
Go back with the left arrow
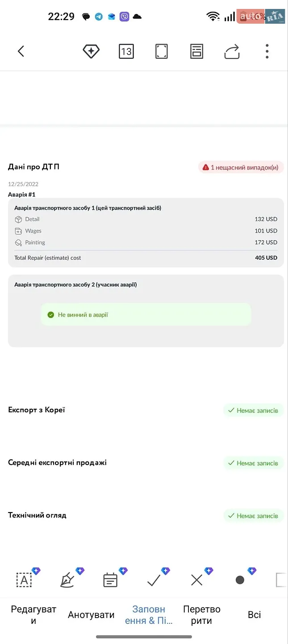(x=21, y=51)
